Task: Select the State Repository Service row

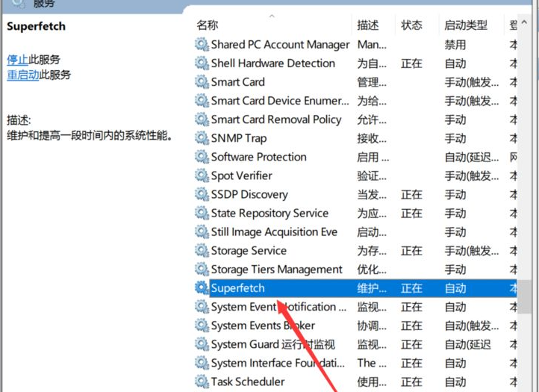Action: (x=269, y=213)
